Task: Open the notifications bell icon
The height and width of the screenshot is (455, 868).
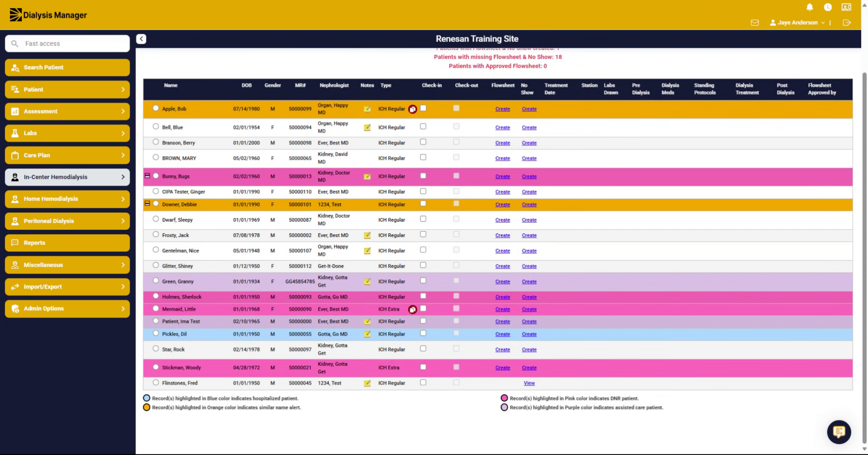Action: click(x=810, y=7)
